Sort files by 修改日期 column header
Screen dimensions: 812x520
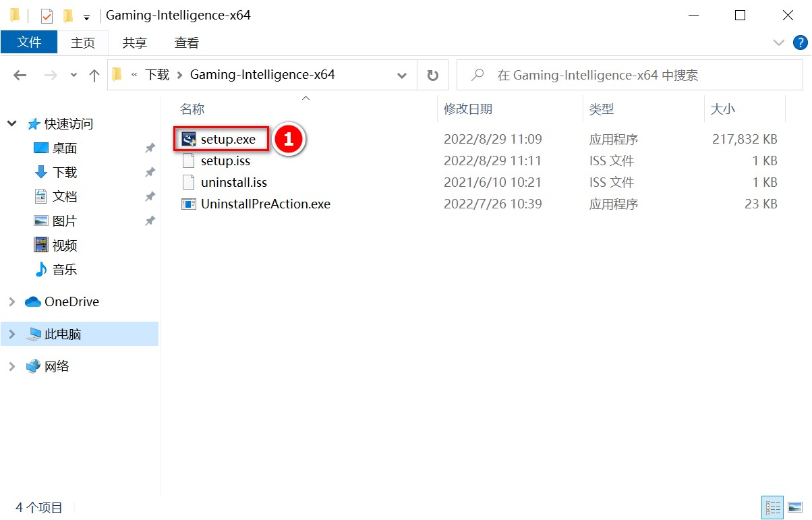tap(468, 109)
